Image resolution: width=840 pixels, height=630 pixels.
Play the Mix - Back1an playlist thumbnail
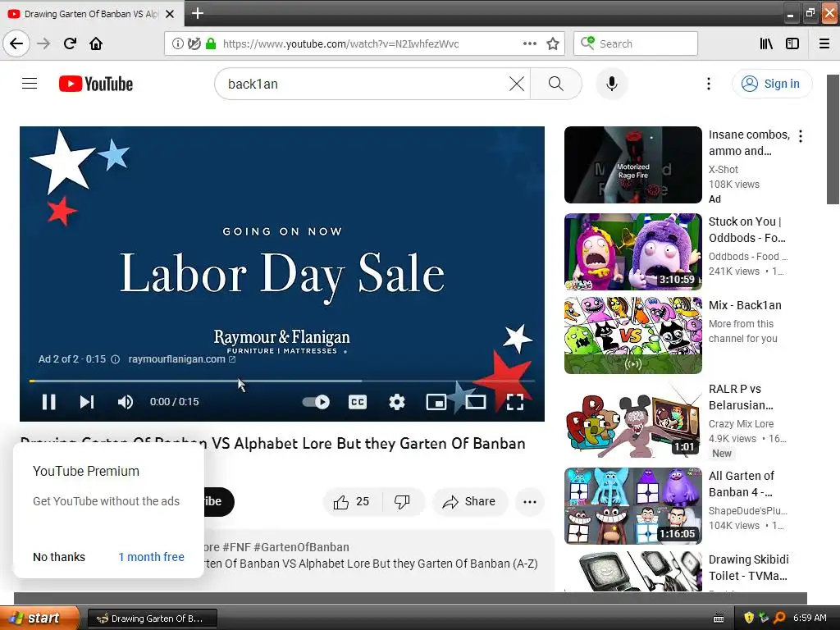point(632,336)
